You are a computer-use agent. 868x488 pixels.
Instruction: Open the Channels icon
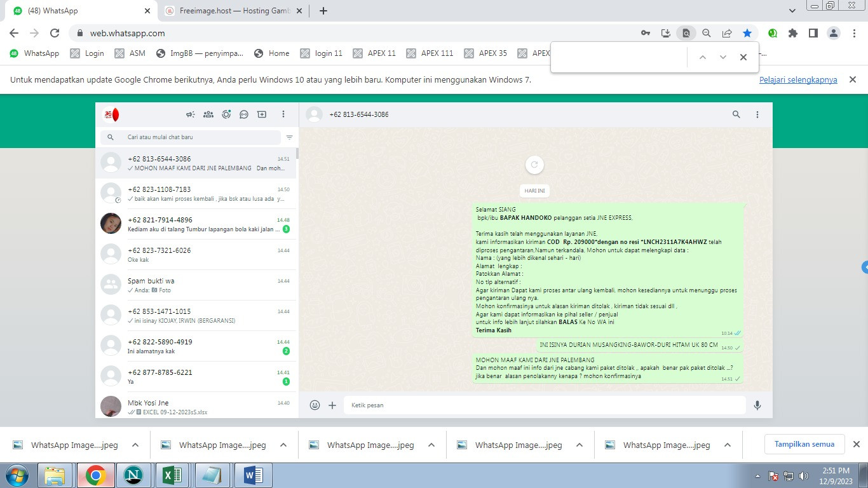[x=244, y=114]
